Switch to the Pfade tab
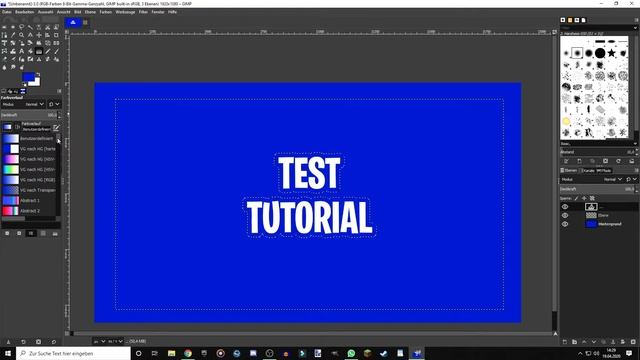 tap(604, 171)
